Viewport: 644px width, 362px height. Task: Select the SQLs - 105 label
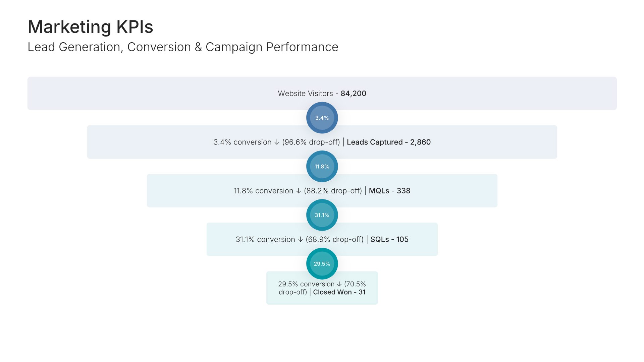coord(389,239)
